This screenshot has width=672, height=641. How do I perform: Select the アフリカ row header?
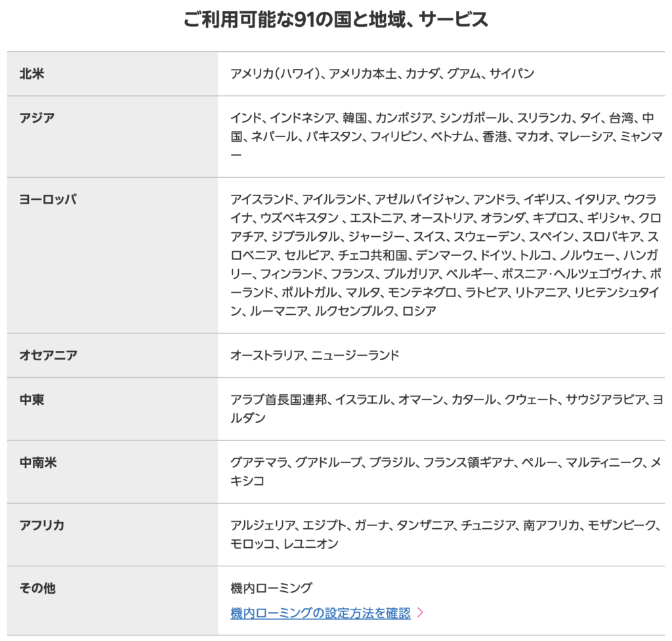tap(43, 526)
